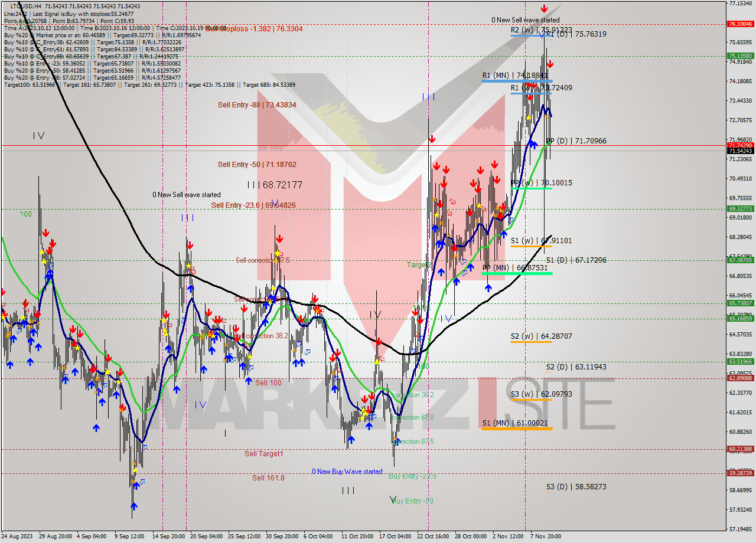Click the 'Sell Entry -23.6 | 69.64826' label
Image resolution: width=756 pixels, height=543 pixels.
[x=254, y=205]
